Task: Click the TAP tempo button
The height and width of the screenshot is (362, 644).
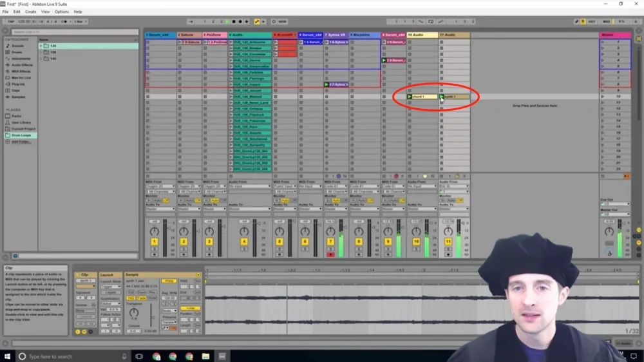Action: pyautogui.click(x=11, y=21)
